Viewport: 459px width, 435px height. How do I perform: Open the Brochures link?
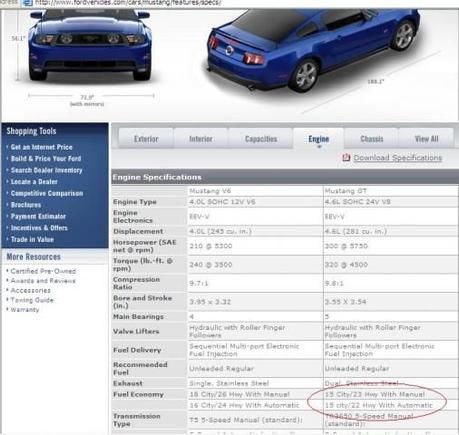[x=26, y=205]
